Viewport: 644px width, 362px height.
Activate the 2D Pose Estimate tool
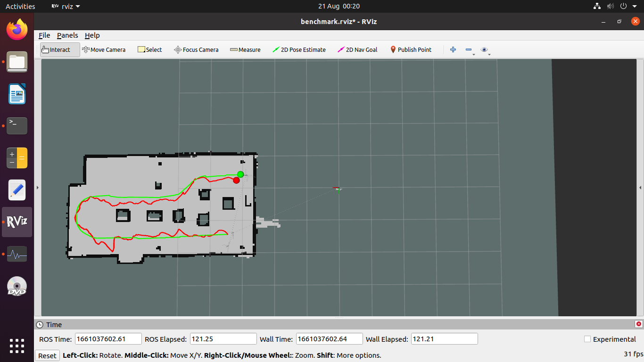[x=299, y=49]
